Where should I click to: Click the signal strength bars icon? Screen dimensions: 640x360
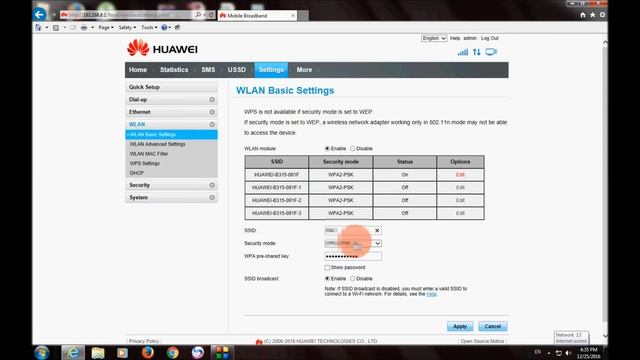point(462,52)
